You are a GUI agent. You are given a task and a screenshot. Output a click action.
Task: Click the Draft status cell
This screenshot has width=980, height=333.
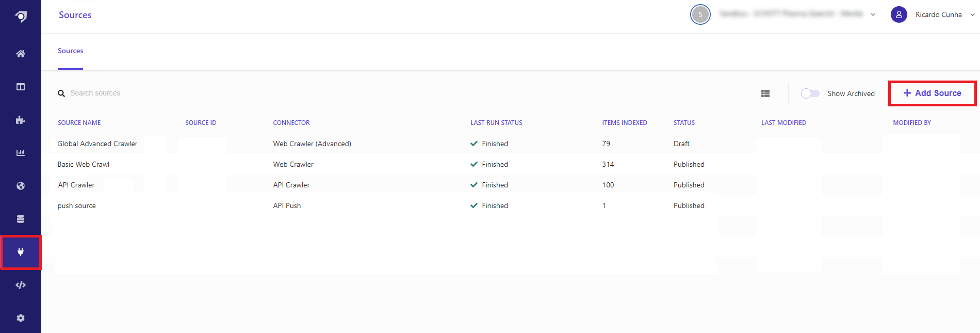coord(681,144)
